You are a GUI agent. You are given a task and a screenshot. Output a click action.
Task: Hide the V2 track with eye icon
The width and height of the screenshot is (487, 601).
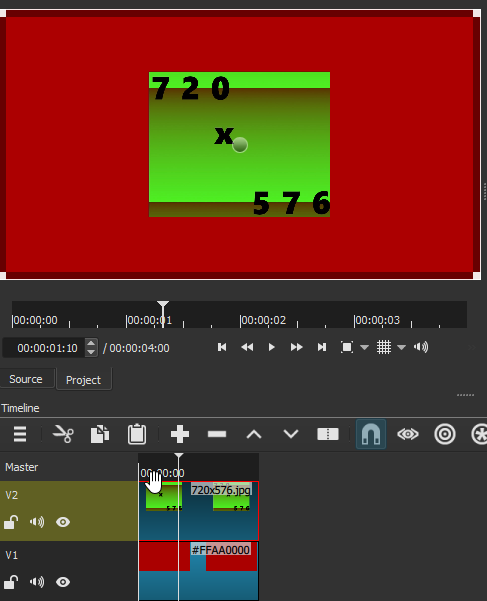coord(63,522)
